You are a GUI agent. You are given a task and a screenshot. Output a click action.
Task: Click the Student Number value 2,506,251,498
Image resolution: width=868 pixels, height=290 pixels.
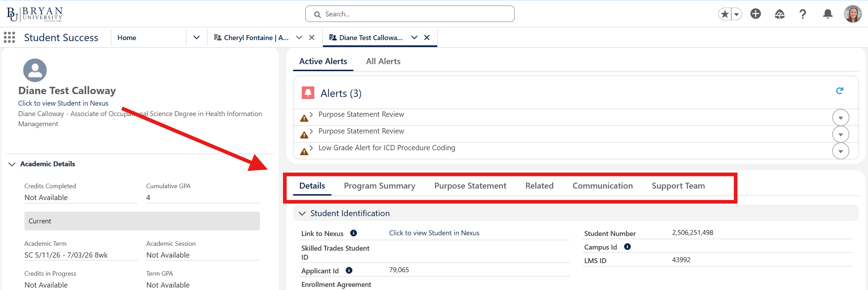pyautogui.click(x=693, y=232)
